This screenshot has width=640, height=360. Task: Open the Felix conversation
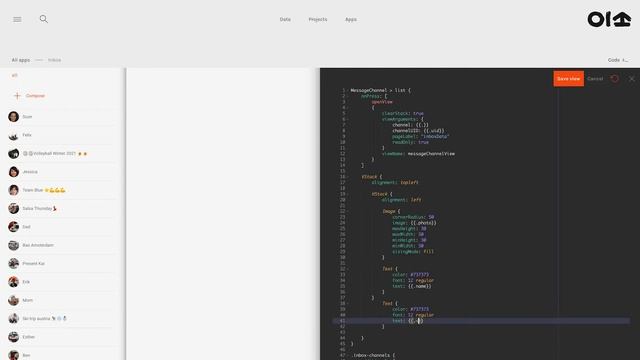[x=62, y=135]
